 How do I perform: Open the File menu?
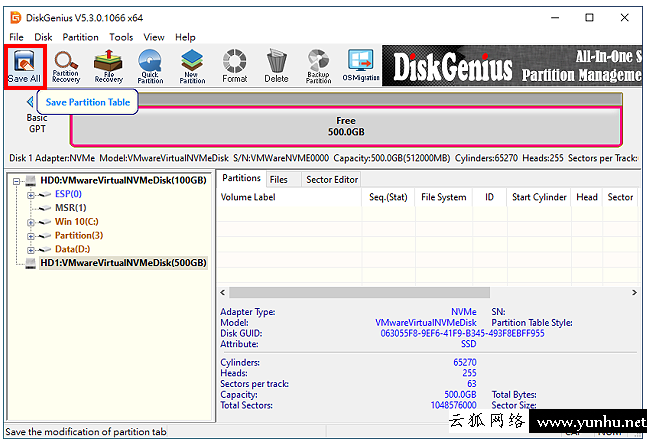(x=16, y=37)
